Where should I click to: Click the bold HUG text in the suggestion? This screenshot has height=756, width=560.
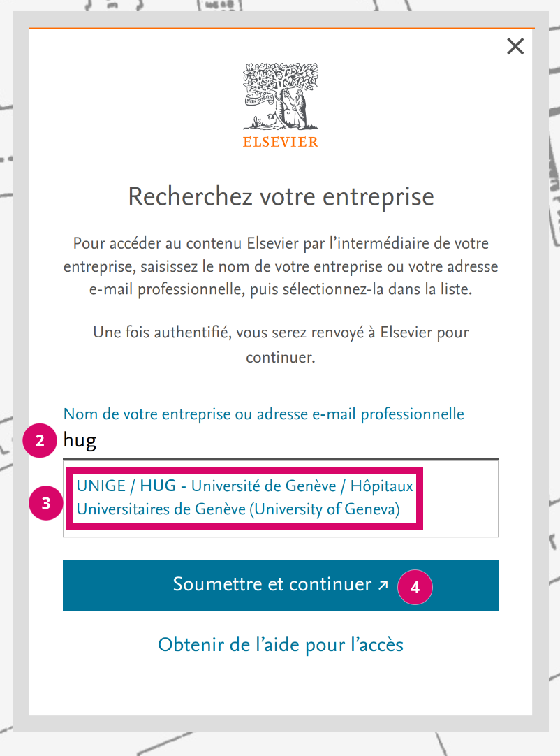point(157,486)
